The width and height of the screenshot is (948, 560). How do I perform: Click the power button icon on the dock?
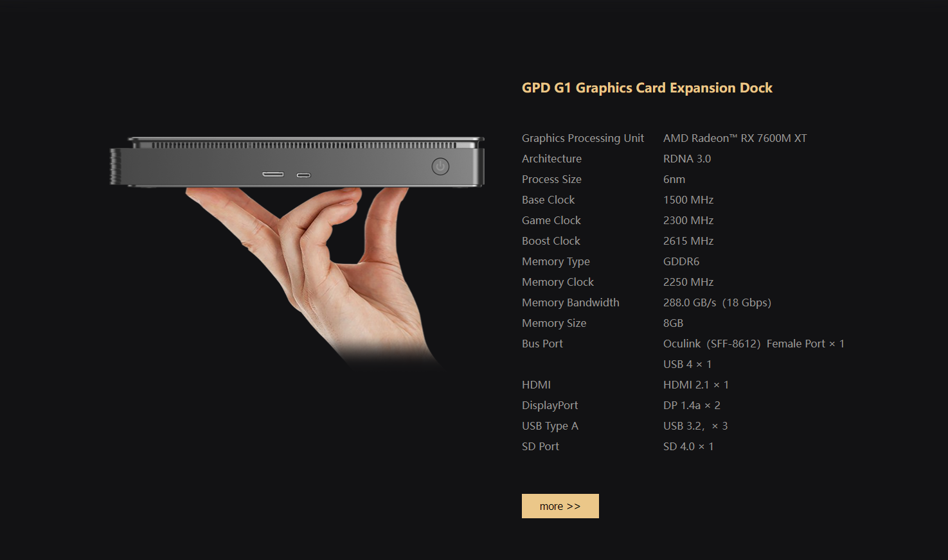click(x=440, y=167)
